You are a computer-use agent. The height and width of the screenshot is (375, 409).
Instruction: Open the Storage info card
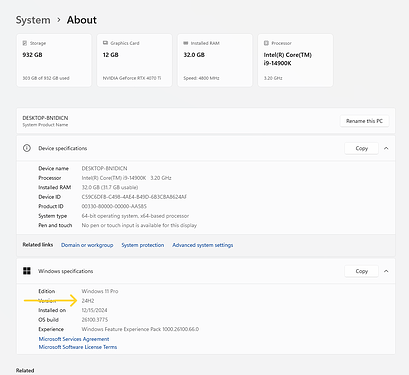click(54, 60)
